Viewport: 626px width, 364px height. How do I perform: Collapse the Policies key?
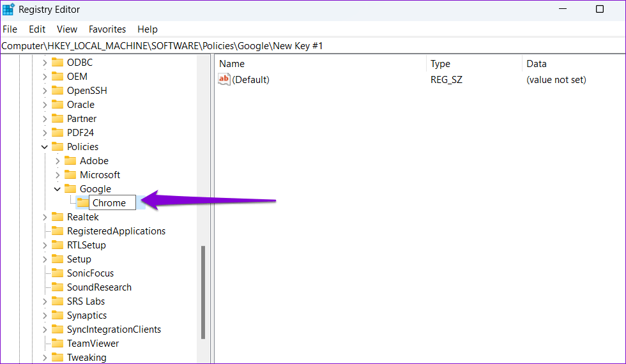pyautogui.click(x=45, y=147)
